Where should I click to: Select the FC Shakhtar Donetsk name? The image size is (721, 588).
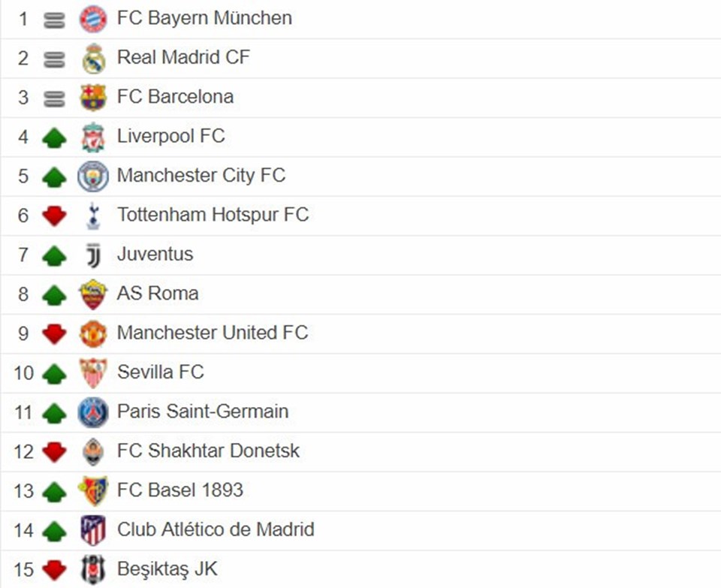pos(208,451)
